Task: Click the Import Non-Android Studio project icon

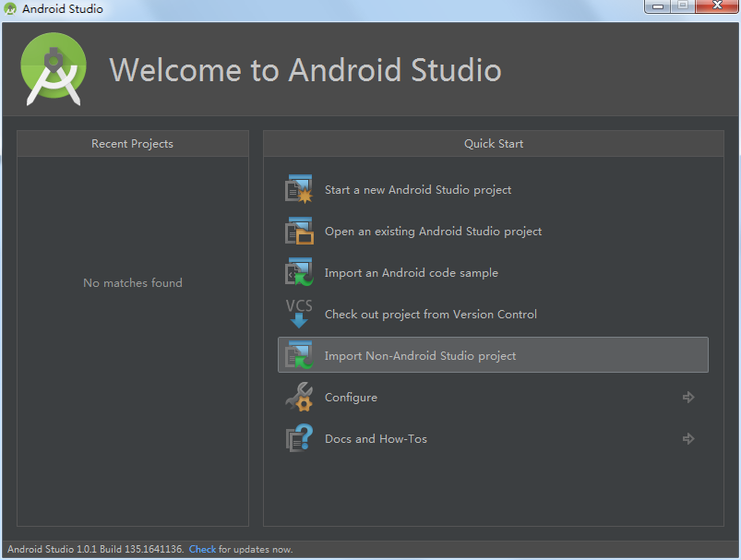Action: pyautogui.click(x=298, y=355)
